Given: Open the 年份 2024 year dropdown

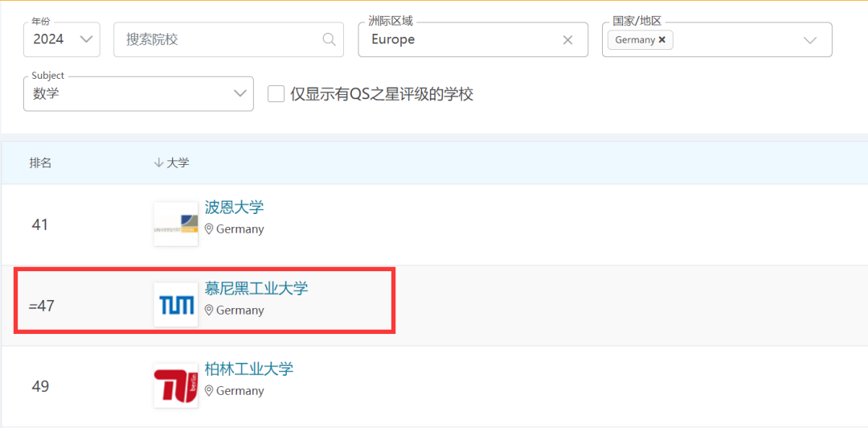Looking at the screenshot, I should 61,39.
